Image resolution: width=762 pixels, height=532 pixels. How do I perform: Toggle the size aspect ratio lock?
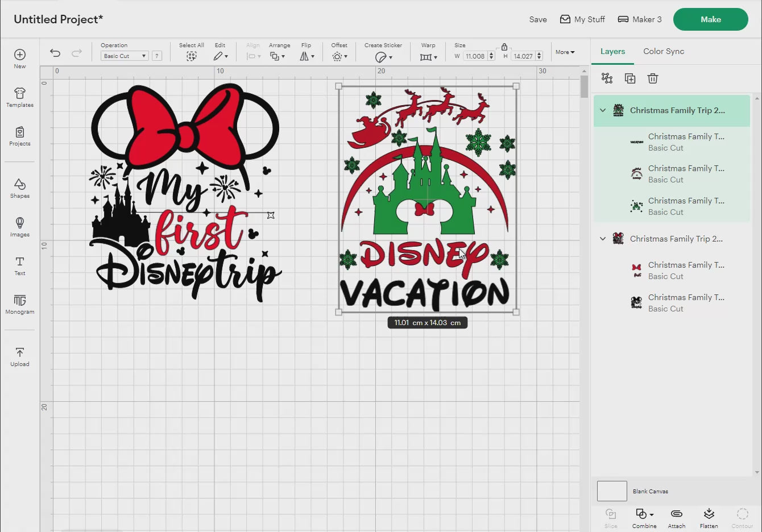point(504,47)
